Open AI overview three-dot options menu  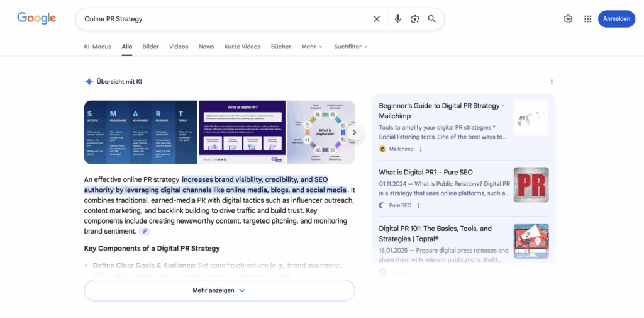pyautogui.click(x=552, y=82)
